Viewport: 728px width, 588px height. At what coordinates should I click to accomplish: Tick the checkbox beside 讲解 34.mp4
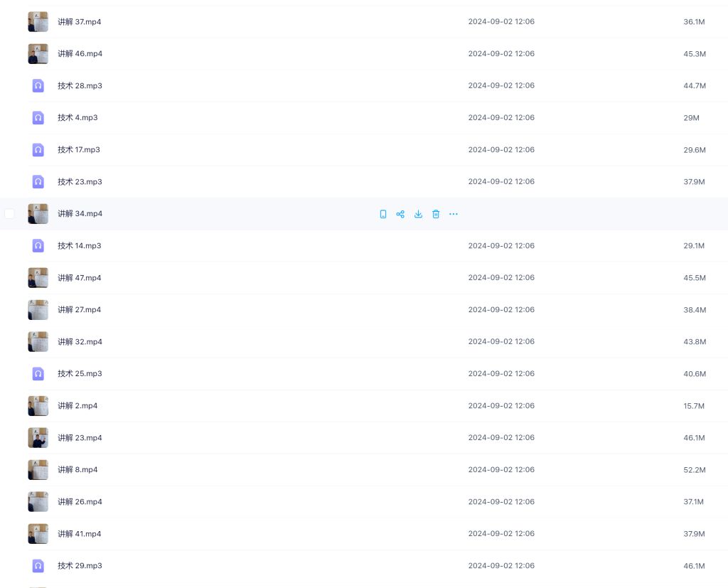(9, 213)
